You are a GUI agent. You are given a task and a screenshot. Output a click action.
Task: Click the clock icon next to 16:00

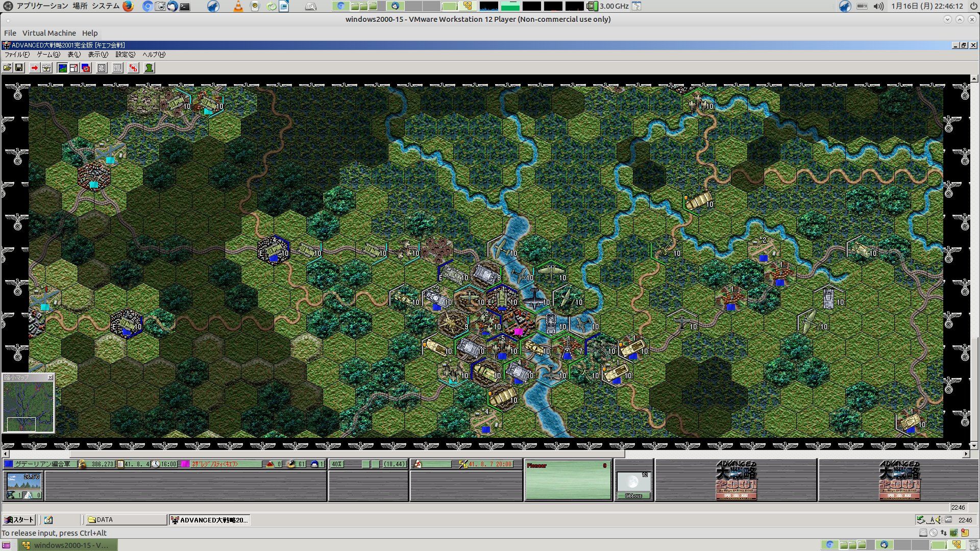[x=156, y=464]
